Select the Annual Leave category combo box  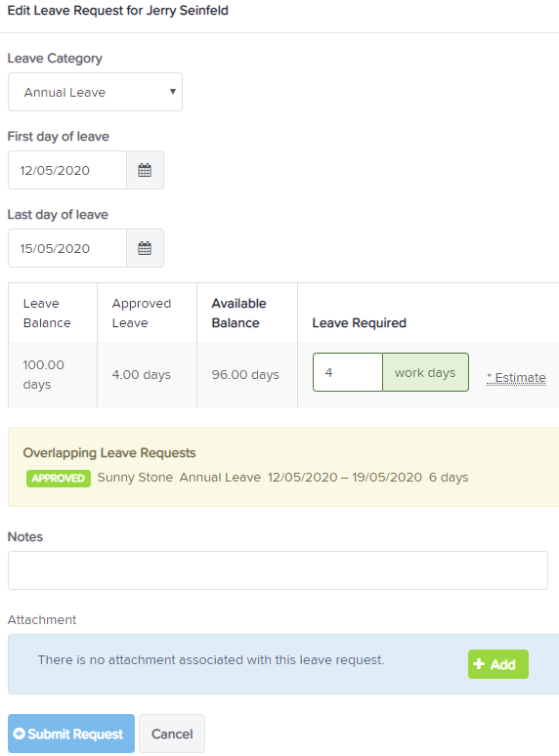pos(95,92)
